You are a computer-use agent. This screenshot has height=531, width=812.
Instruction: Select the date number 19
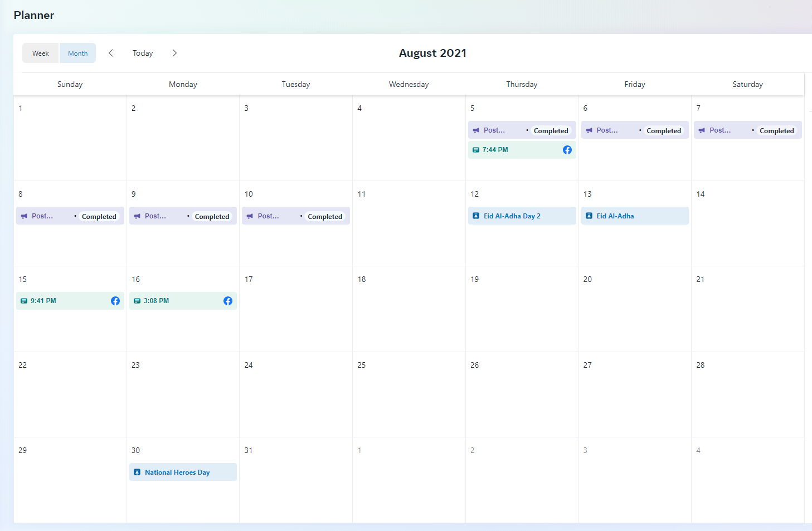point(475,279)
